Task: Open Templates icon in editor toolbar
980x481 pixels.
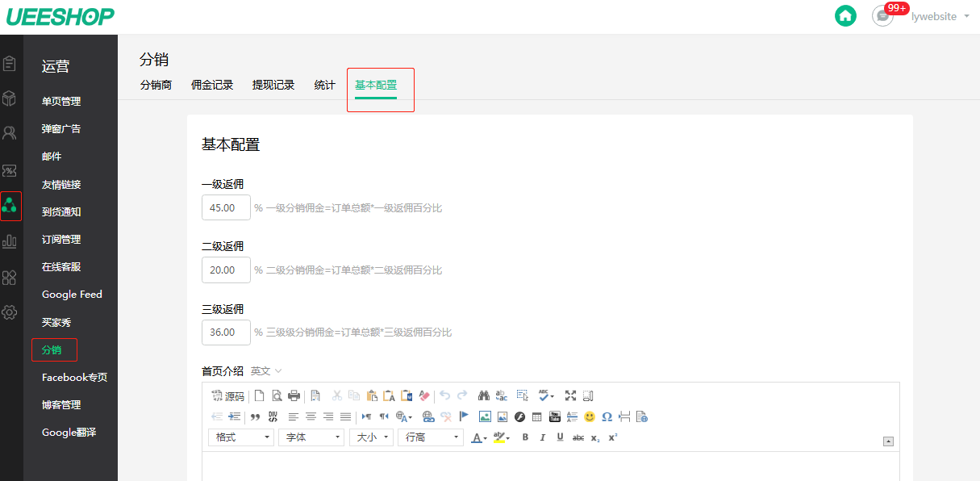Action: tap(315, 396)
